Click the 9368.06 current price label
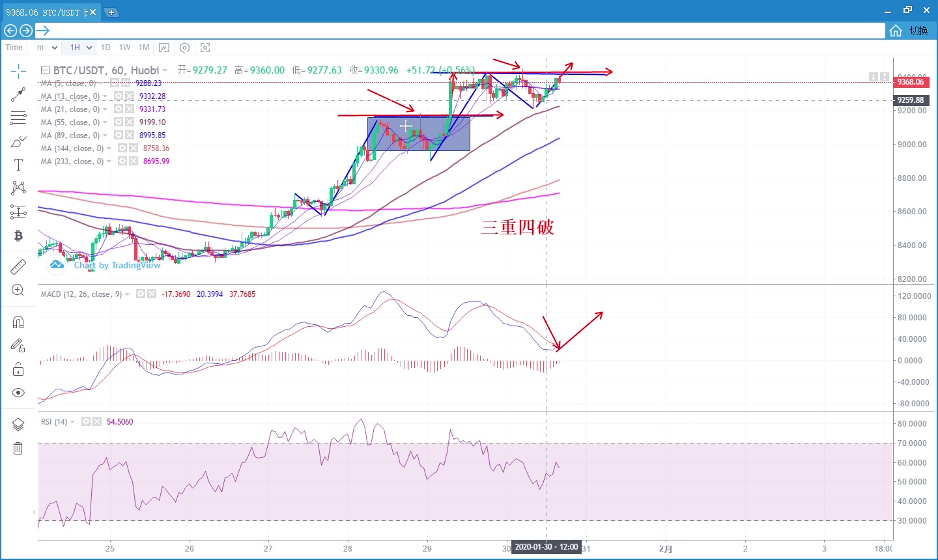 (911, 82)
